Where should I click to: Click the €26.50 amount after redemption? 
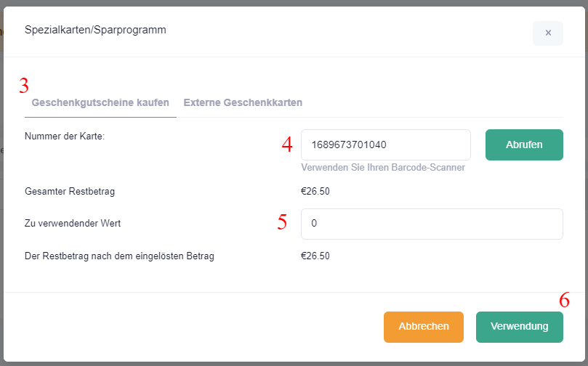315,256
